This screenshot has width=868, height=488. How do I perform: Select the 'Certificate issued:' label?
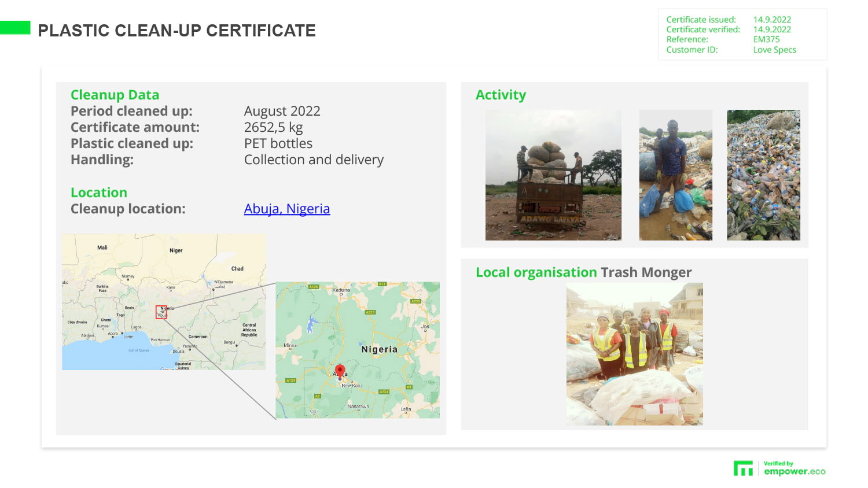point(701,20)
